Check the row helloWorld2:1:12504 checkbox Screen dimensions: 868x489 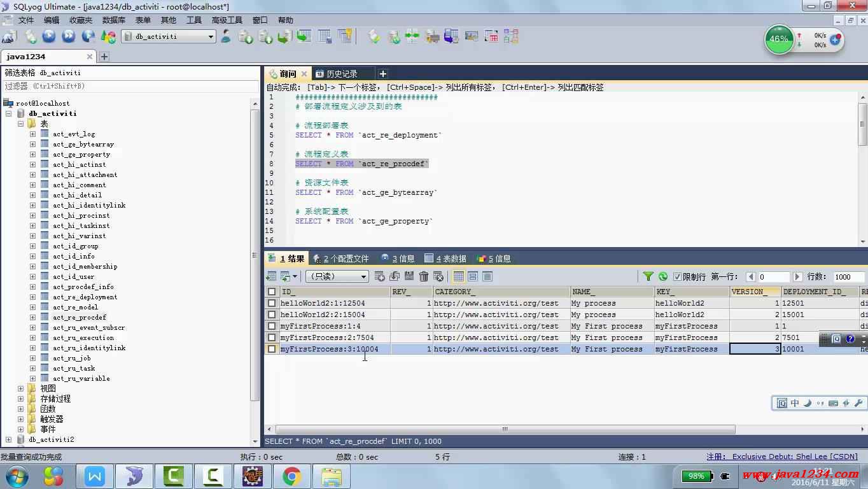[x=272, y=303]
